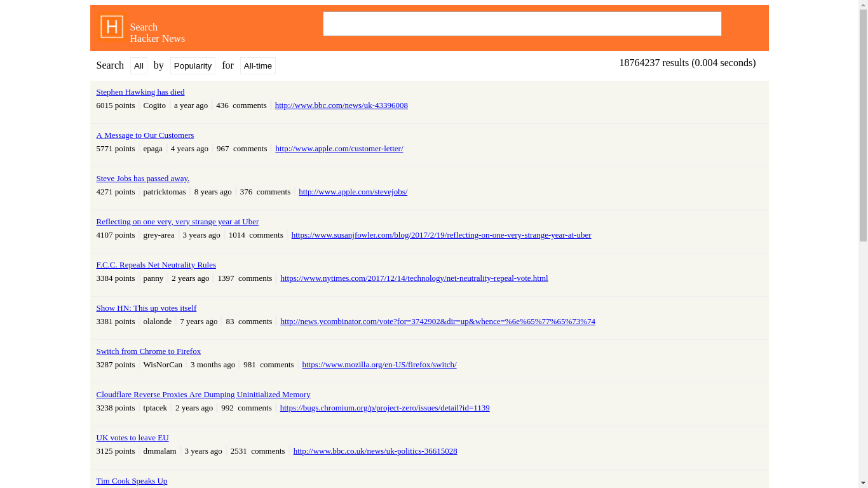Visit the mozilla.org firefox/switch URL
Screen dimensions: 868x488
click(379, 365)
